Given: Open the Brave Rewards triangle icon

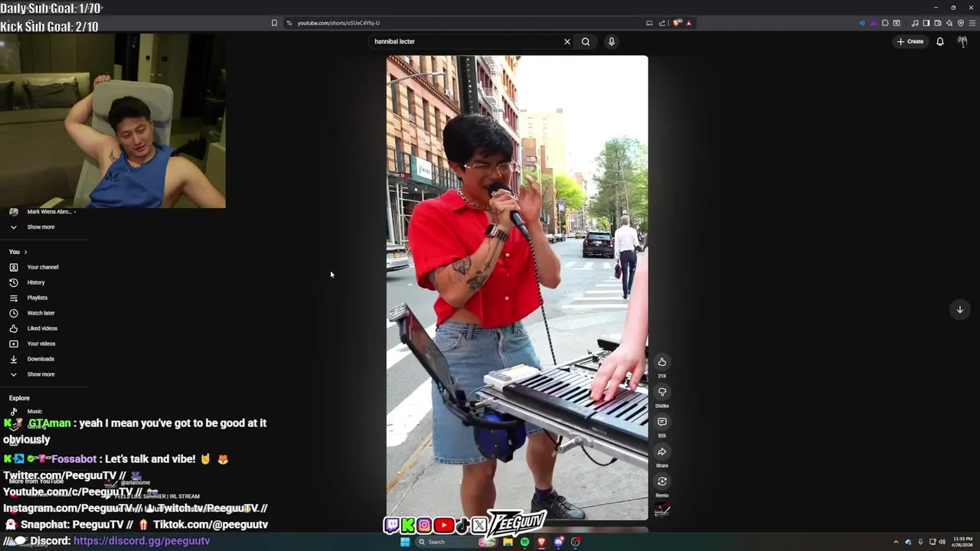Looking at the screenshot, I should [x=689, y=23].
